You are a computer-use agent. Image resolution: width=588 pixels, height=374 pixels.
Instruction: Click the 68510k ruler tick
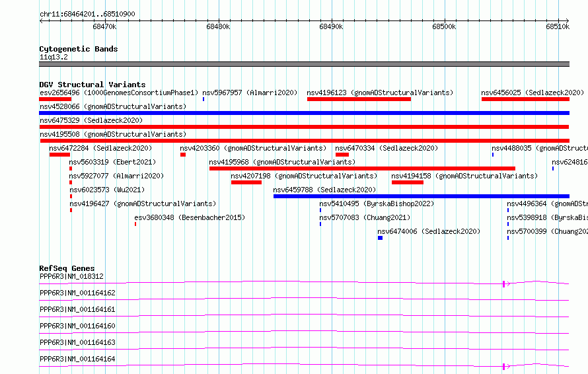(x=558, y=26)
